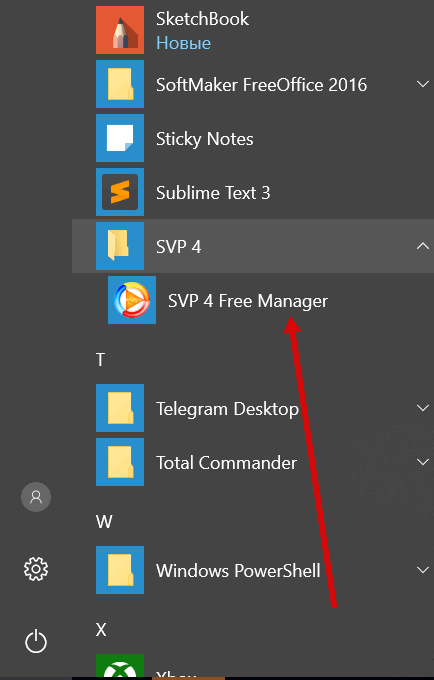Viewport: 434px width, 680px height.
Task: Select the Sticky Notes label
Action: pos(205,139)
